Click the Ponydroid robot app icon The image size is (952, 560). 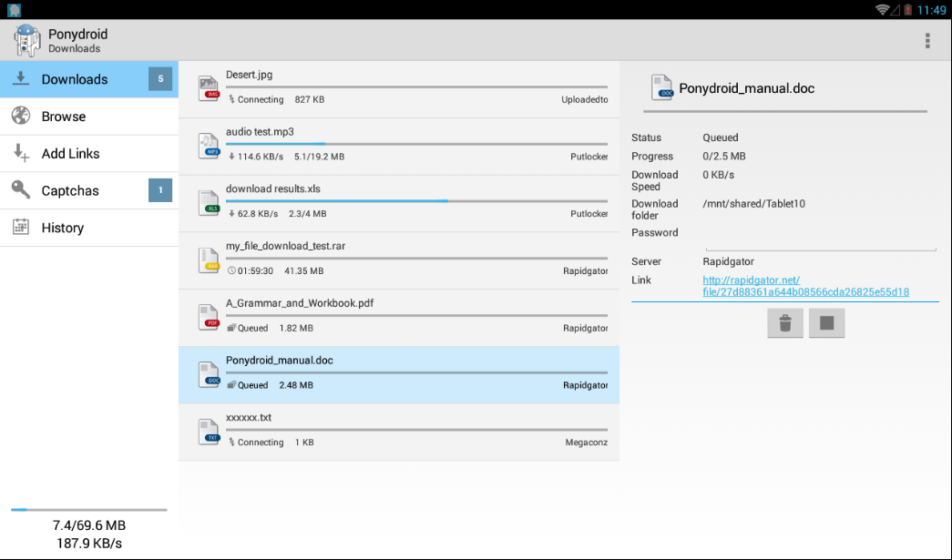[x=26, y=41]
